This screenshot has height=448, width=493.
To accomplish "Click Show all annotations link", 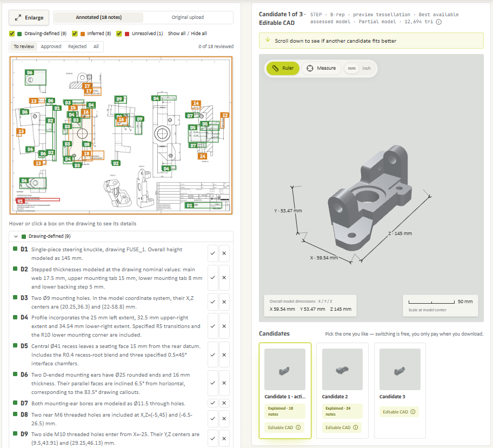I will (x=176, y=34).
